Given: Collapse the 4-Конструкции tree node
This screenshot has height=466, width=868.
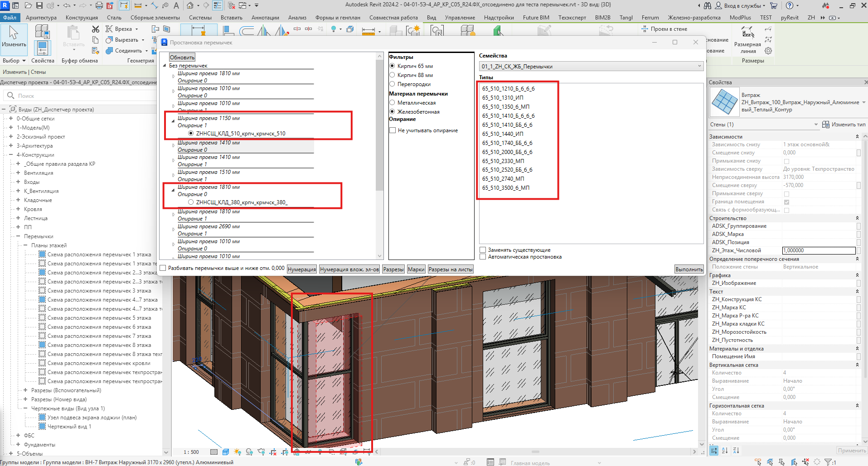Looking at the screenshot, I should point(11,155).
